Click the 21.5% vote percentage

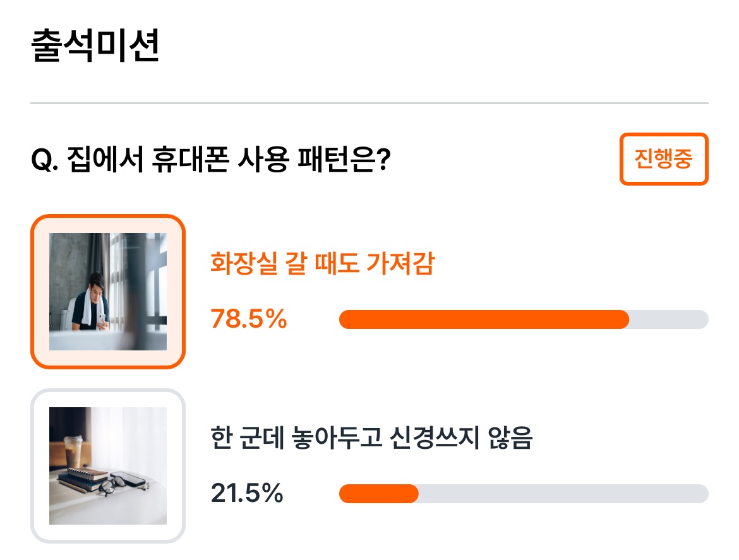tap(247, 493)
